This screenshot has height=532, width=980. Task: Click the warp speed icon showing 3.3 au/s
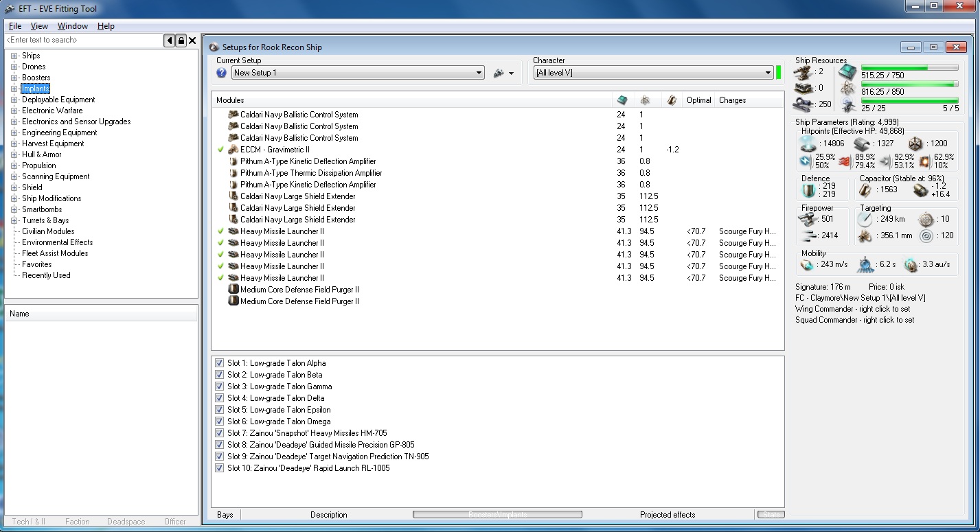911,265
